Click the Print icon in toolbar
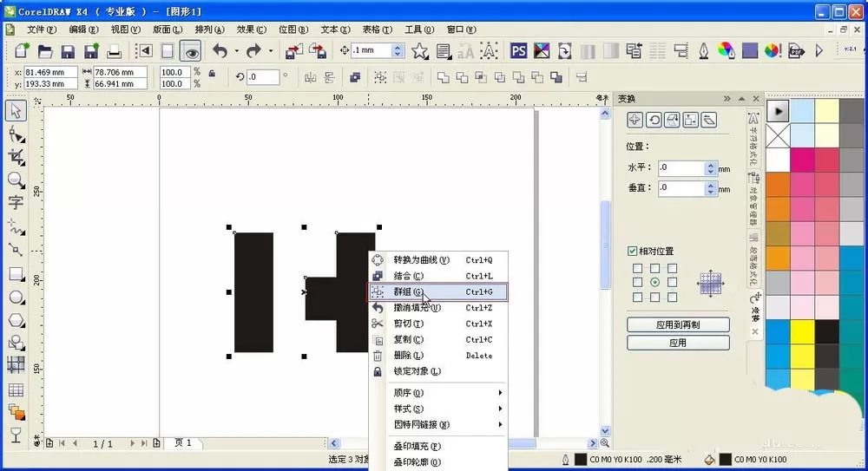 [x=114, y=51]
